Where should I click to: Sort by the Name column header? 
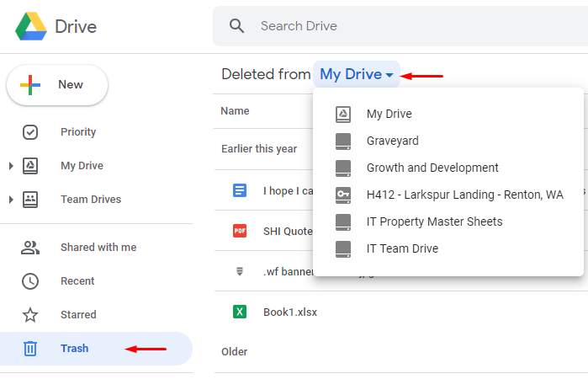coord(236,111)
